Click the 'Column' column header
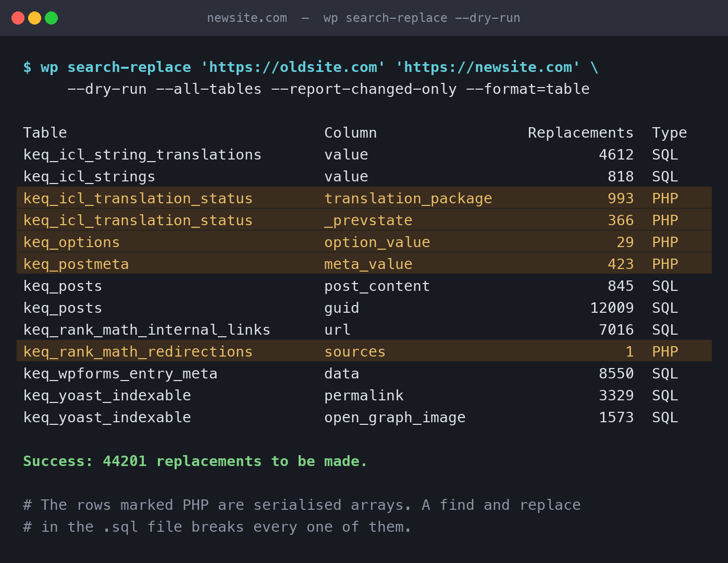The height and width of the screenshot is (563, 728). 351,133
